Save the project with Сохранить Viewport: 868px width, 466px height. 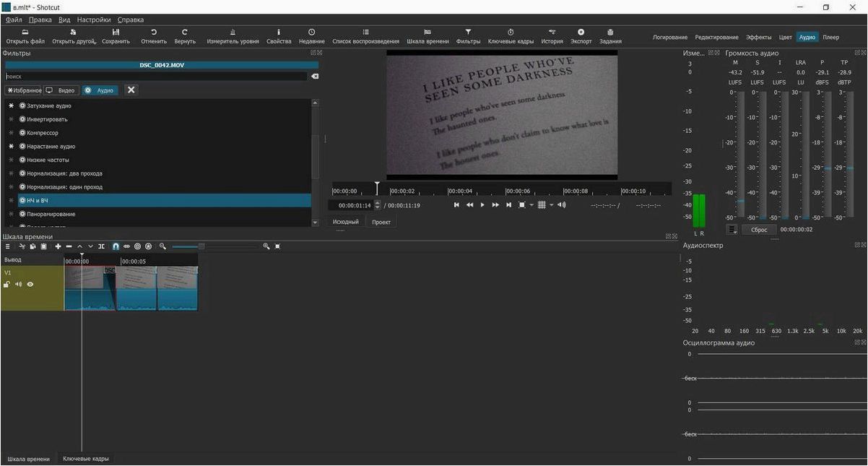116,36
